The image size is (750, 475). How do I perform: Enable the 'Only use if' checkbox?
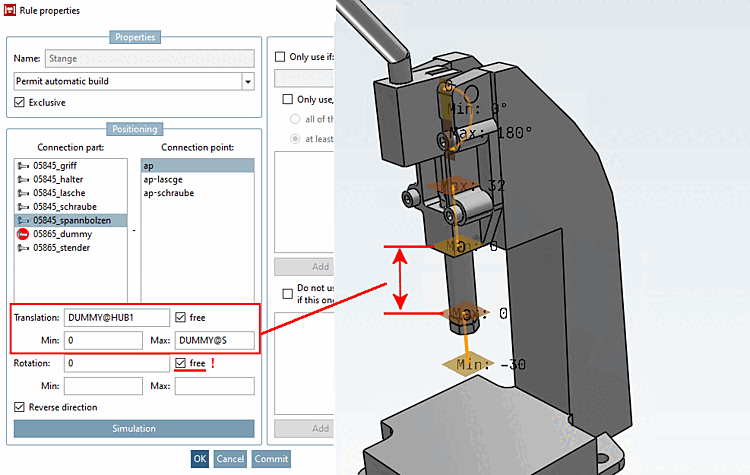(280, 57)
